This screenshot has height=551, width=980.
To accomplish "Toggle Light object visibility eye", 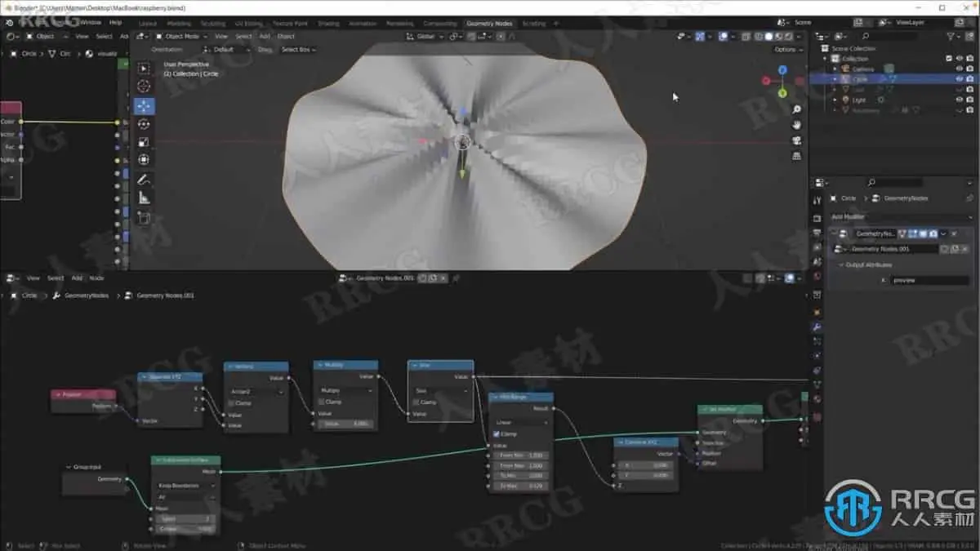I will coord(960,100).
